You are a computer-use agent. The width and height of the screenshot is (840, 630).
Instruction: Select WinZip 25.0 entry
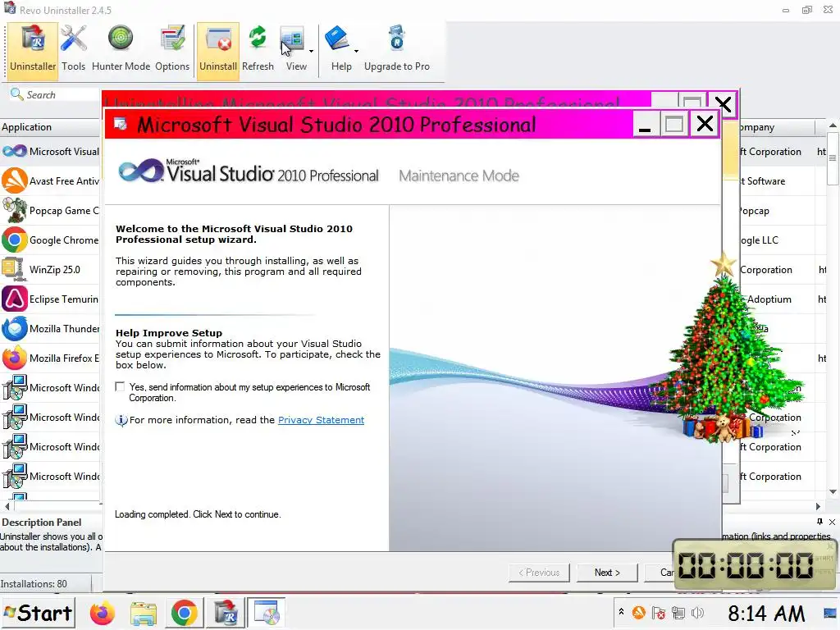(x=50, y=269)
